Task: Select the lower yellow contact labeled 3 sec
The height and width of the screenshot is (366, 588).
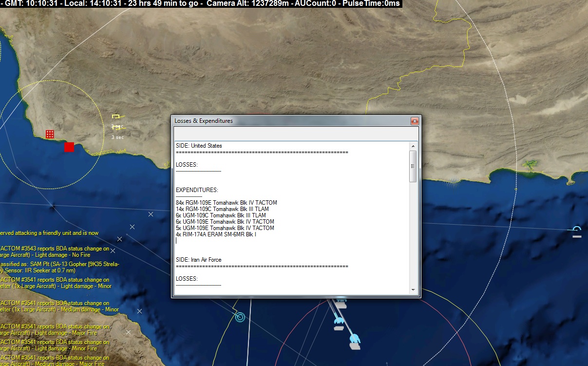Action: pos(117,128)
